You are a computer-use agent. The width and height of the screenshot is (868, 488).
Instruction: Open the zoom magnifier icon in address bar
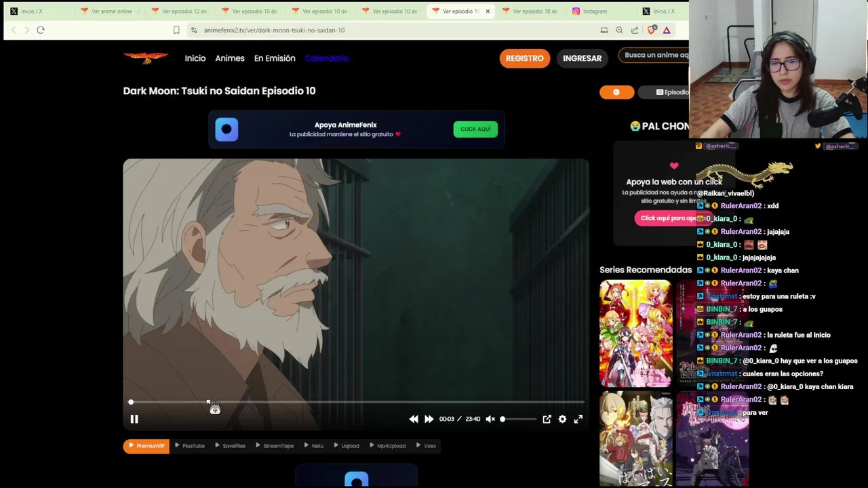619,30
